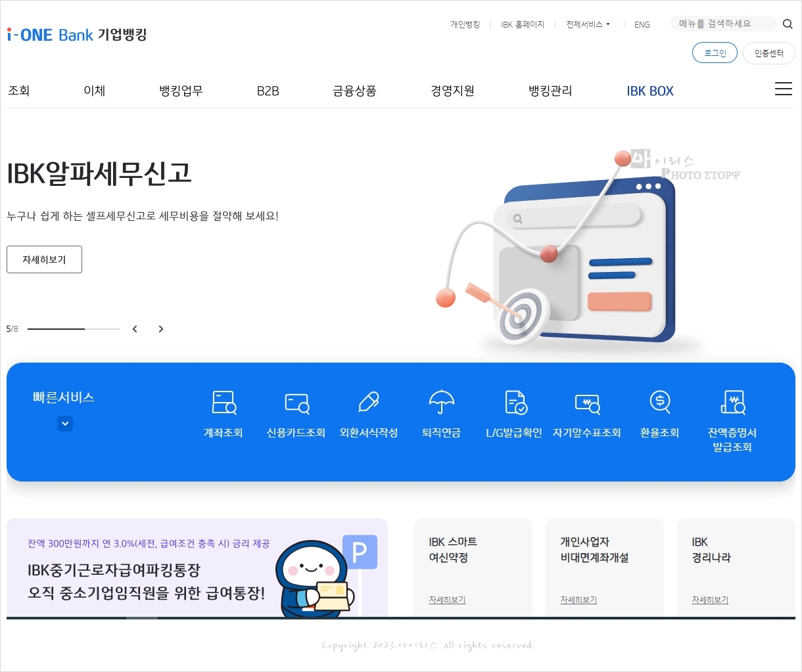This screenshot has width=802, height=672.
Task: Click the 5/8 slide counter
Action: (x=12, y=329)
